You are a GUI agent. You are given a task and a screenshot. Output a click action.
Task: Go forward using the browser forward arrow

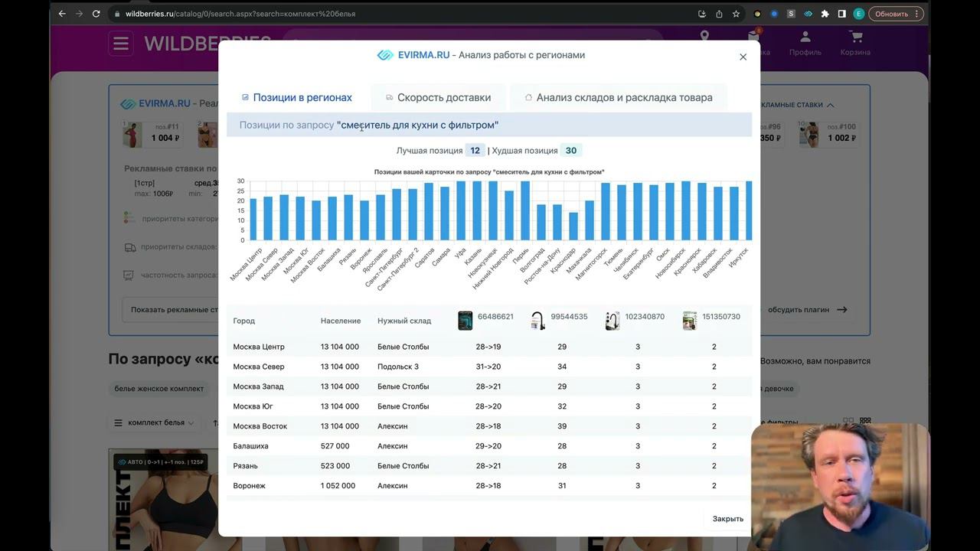pos(79,14)
